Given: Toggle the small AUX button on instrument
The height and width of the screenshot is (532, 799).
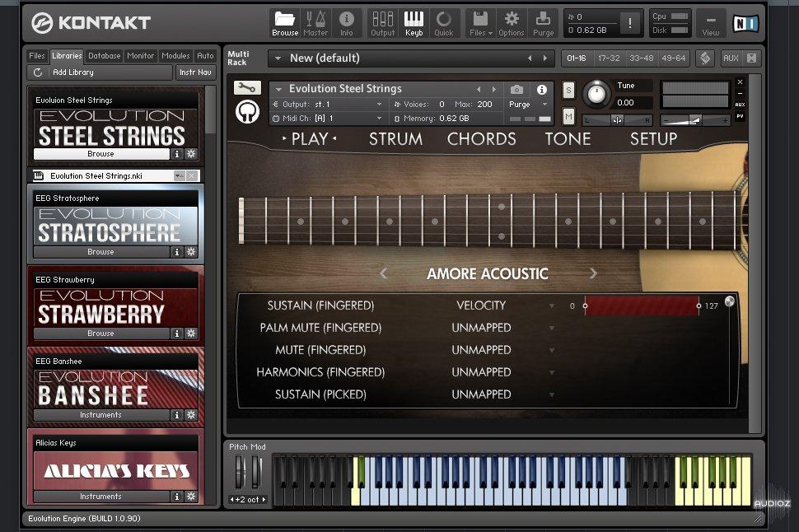Looking at the screenshot, I should (740, 105).
